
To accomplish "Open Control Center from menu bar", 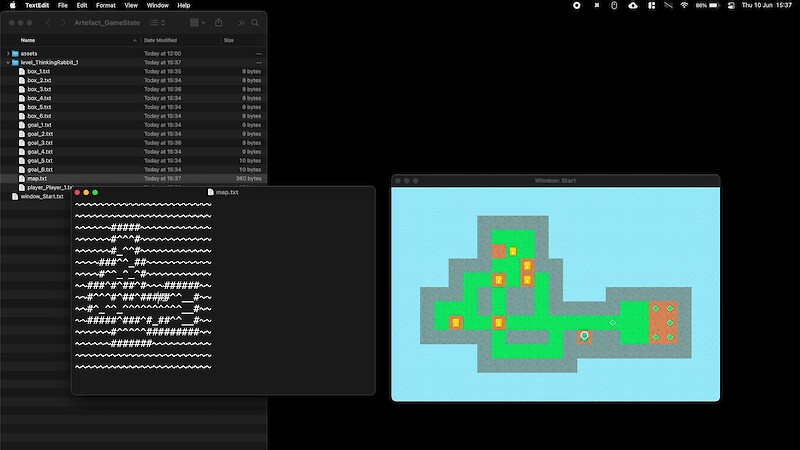I will pos(731,5).
